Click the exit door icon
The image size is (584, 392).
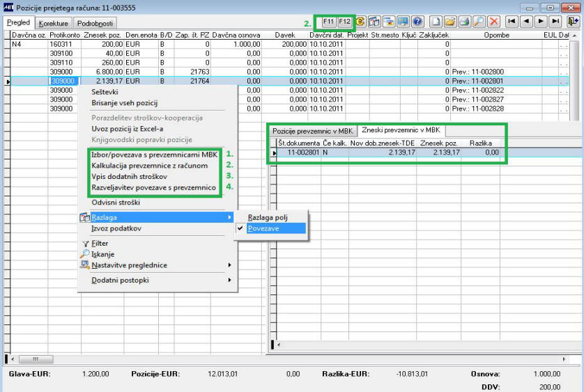573,22
